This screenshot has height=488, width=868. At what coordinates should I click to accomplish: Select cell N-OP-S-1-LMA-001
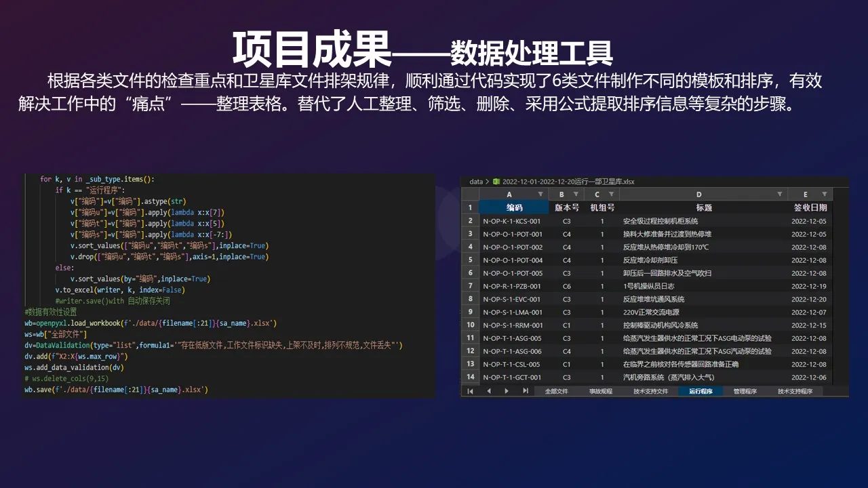click(514, 312)
